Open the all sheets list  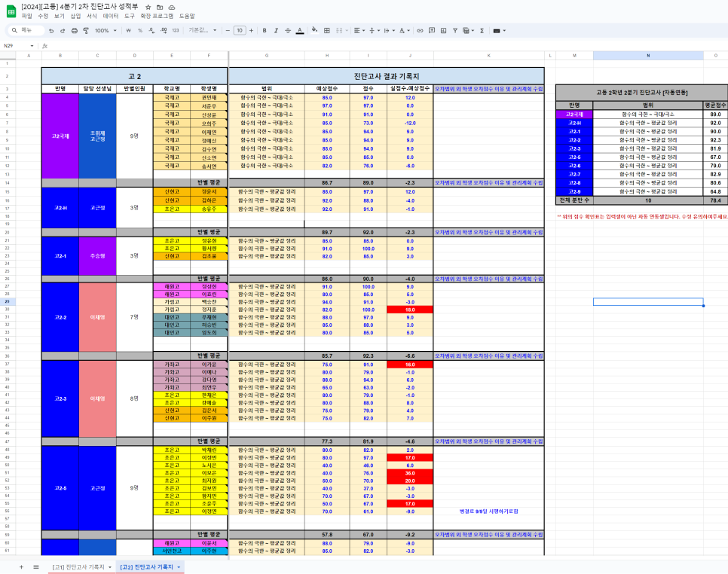coord(35,567)
